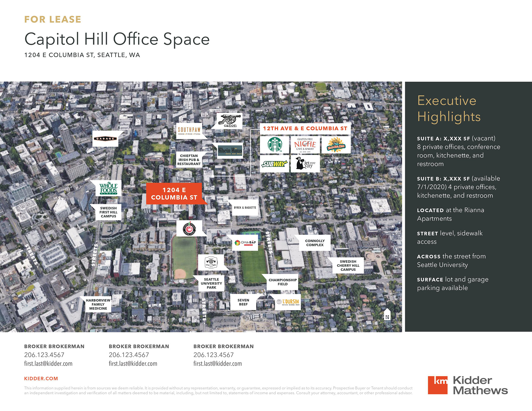
Task: Select the 12th Ave & E Columbia St header
Action: coord(305,129)
